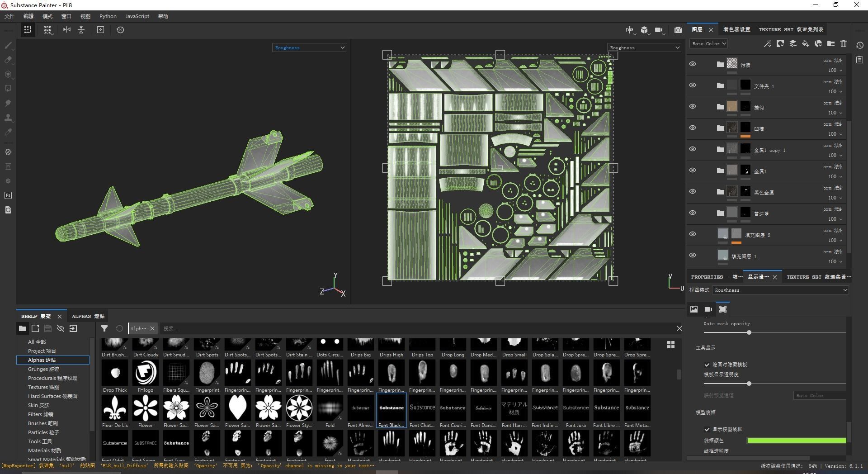Toggle shelf thumbnail grid size icon
The height and width of the screenshot is (474, 868).
[x=671, y=345]
